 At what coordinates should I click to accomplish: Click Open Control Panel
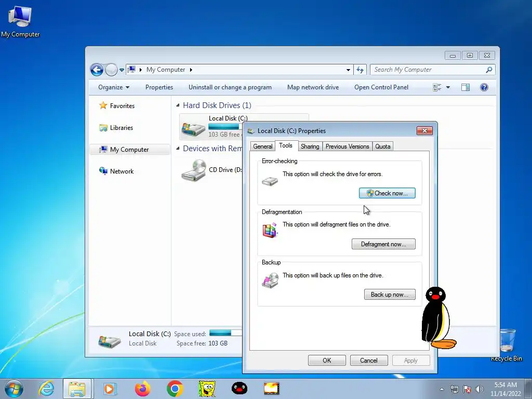coord(381,87)
